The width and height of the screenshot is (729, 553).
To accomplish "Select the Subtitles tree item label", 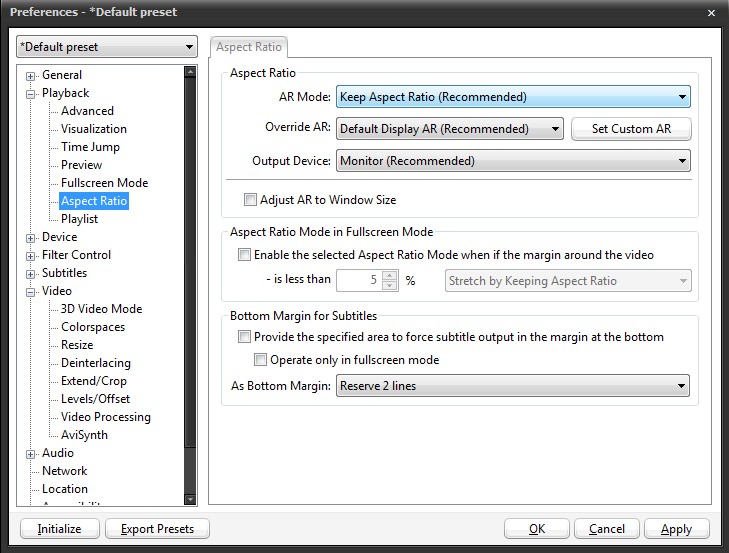I will tap(65, 273).
